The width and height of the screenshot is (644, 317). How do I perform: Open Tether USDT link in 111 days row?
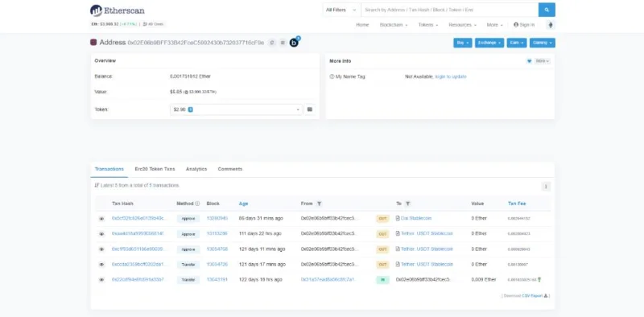(x=427, y=233)
